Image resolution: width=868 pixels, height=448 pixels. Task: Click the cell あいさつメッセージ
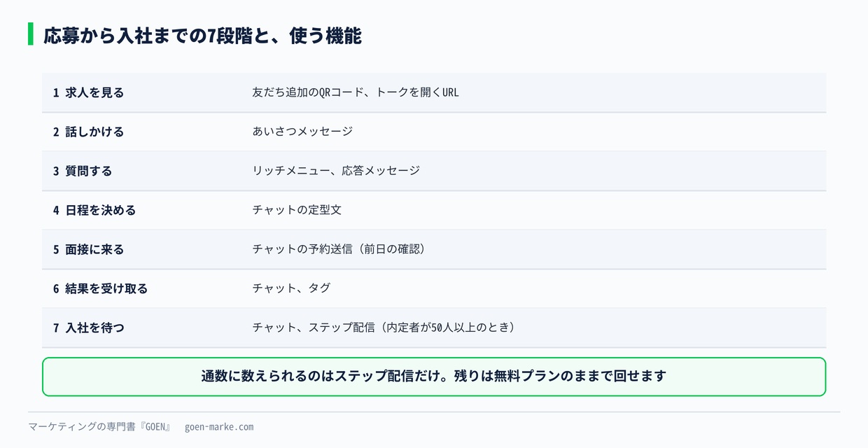(x=302, y=132)
